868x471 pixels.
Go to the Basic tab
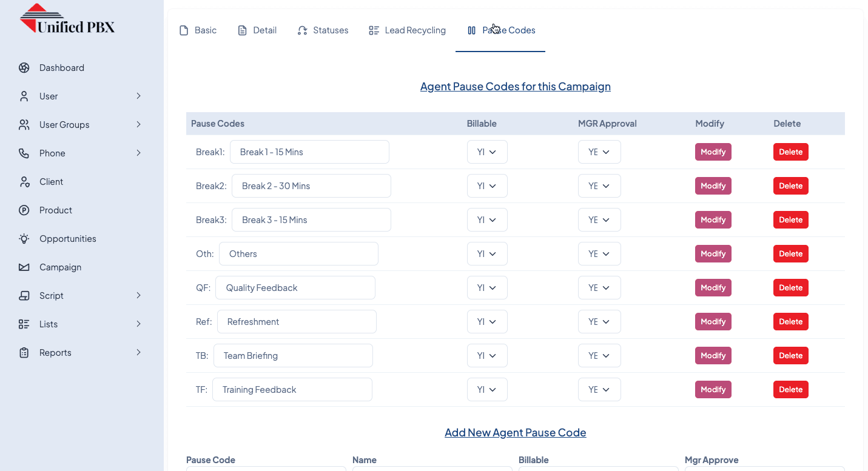point(198,30)
